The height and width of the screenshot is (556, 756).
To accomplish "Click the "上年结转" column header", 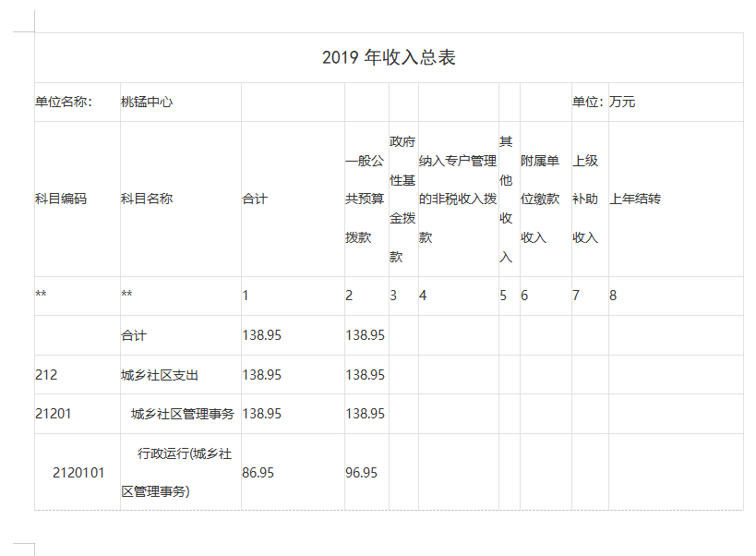I will click(635, 199).
